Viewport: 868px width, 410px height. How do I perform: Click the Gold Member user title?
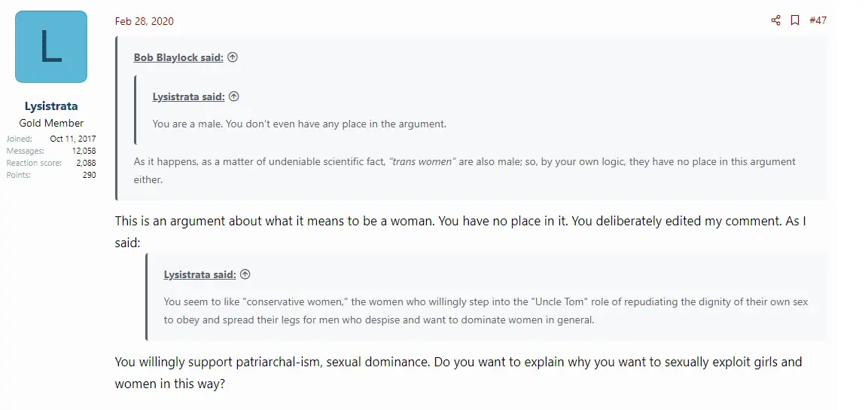tap(51, 123)
